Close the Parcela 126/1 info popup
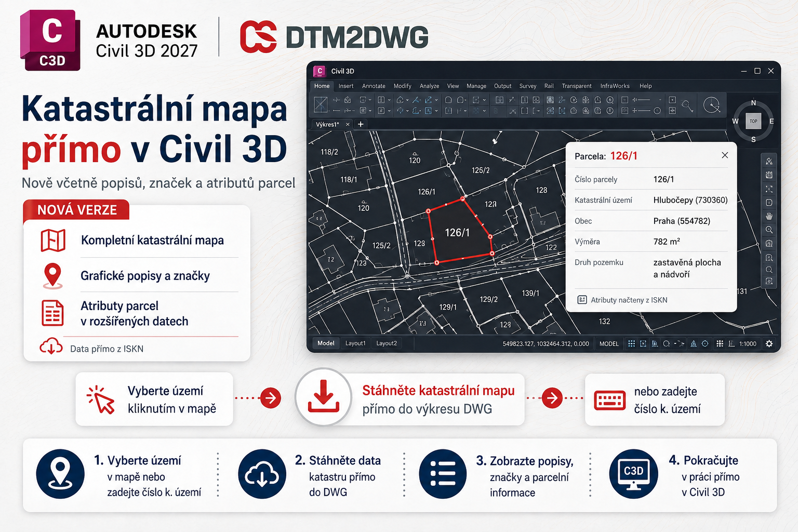 coord(725,155)
